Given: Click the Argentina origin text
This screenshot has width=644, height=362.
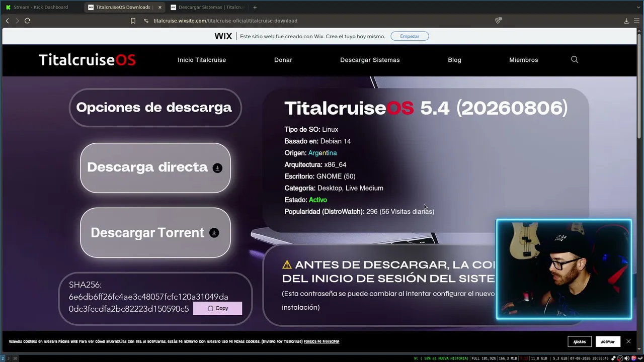Looking at the screenshot, I should [323, 153].
